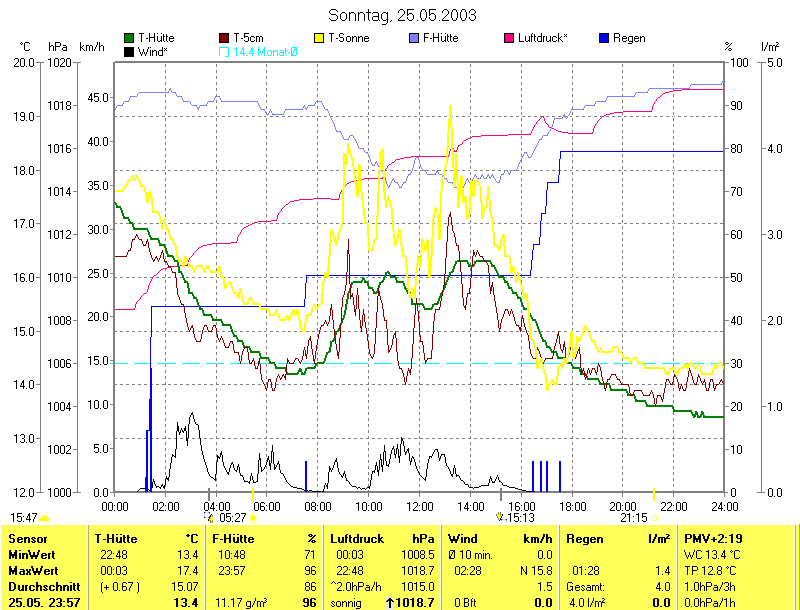Click the sun icon next to 15:47
The height and width of the screenshot is (610, 800).
tap(44, 518)
